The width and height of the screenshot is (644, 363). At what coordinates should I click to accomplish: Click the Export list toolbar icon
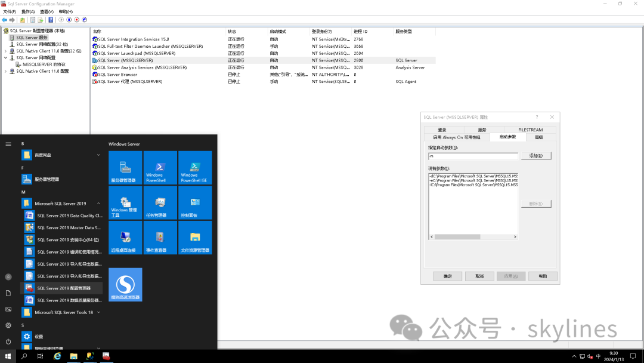tap(41, 20)
